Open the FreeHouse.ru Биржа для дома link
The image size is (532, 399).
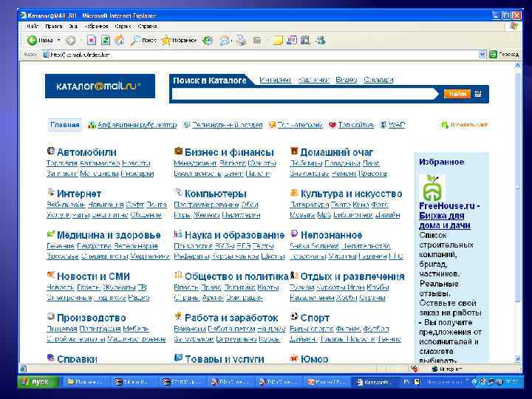tap(448, 216)
